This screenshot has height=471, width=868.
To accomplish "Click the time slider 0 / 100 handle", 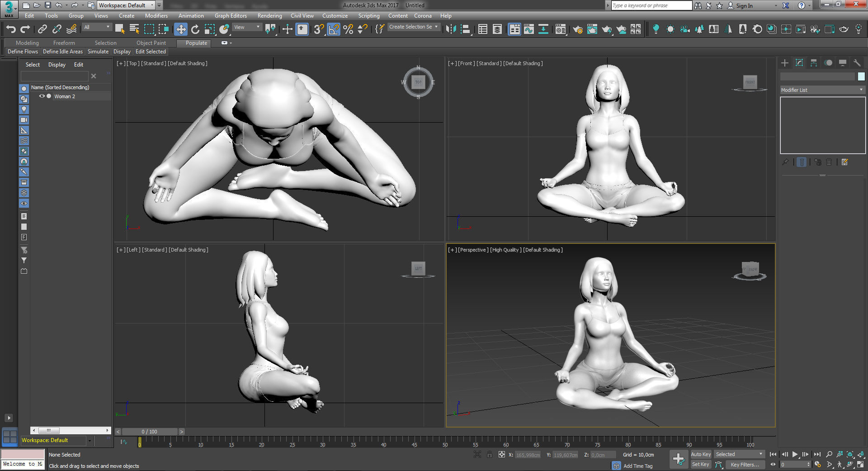I will coord(149,432).
